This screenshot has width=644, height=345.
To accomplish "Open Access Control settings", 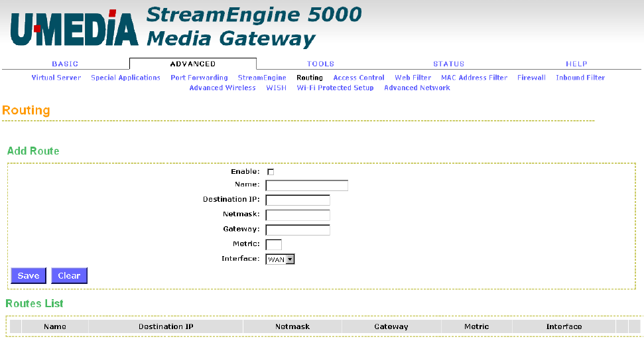I will (359, 77).
